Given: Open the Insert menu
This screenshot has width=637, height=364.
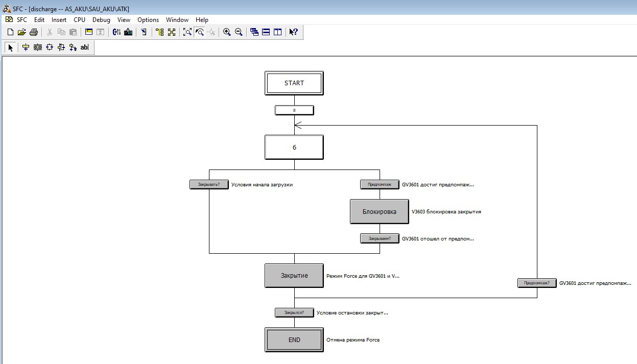Looking at the screenshot, I should pyautogui.click(x=59, y=20).
